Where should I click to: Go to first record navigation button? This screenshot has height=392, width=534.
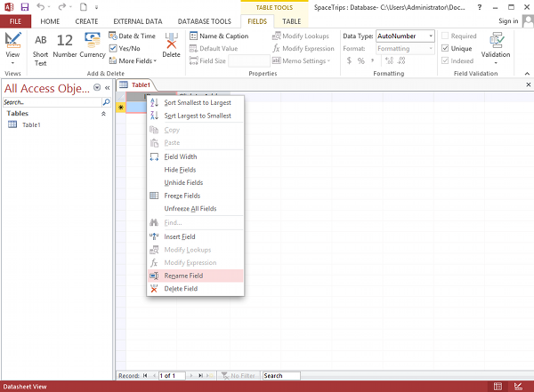pos(145,375)
